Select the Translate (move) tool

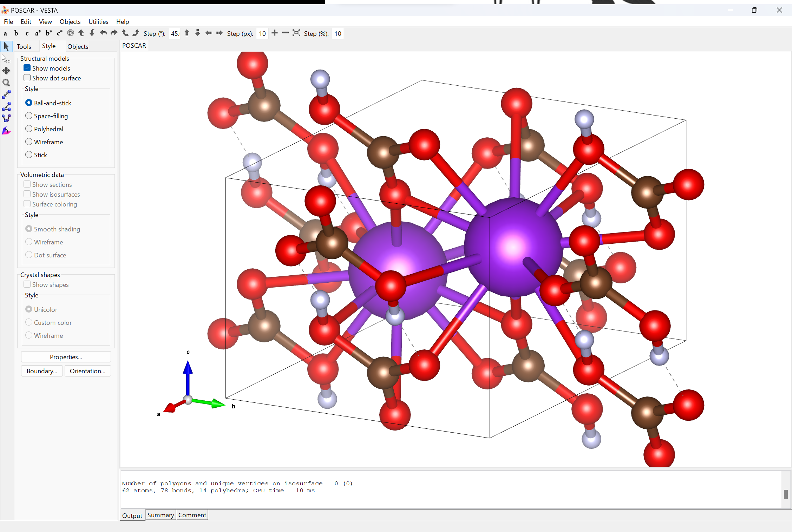6,71
